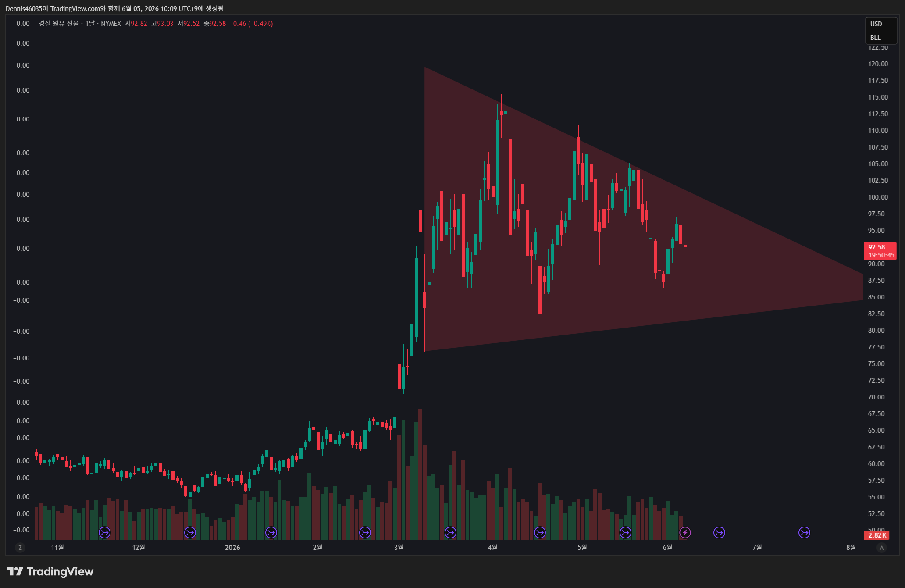Click the header text with Dennis460350 and the date

click(x=114, y=8)
